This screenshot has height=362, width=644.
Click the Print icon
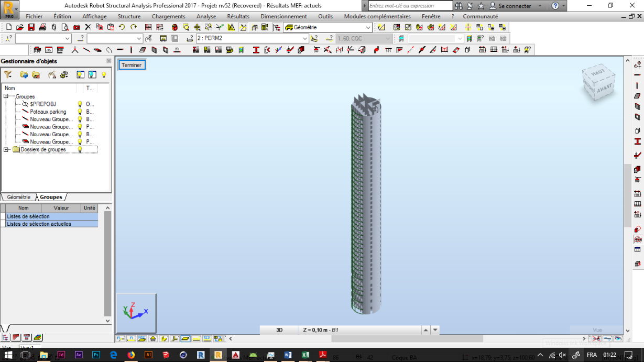point(42,27)
